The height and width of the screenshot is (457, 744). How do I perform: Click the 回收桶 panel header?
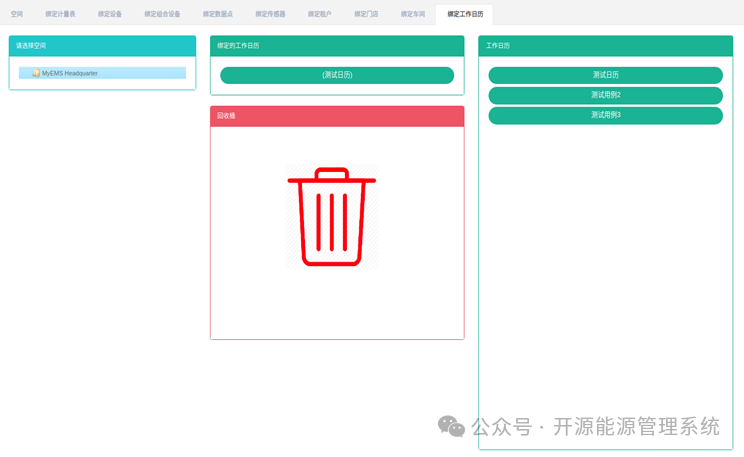coord(337,116)
